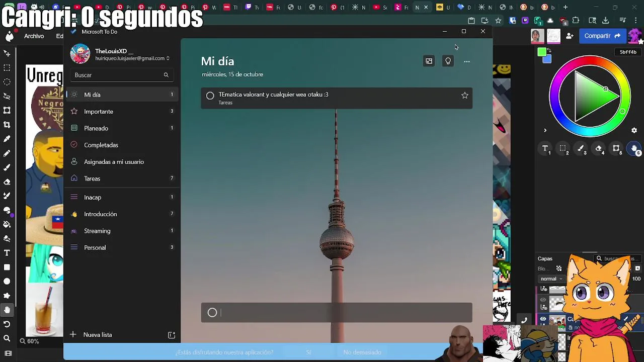This screenshot has height=362, width=644.
Task: Create a new group icon beside Nueva lista
Action: point(172,335)
